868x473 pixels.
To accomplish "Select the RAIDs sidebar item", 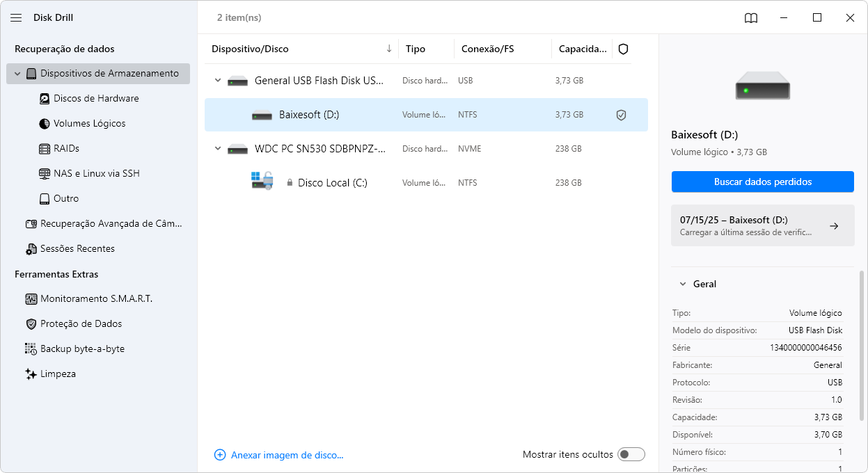I will 66,148.
